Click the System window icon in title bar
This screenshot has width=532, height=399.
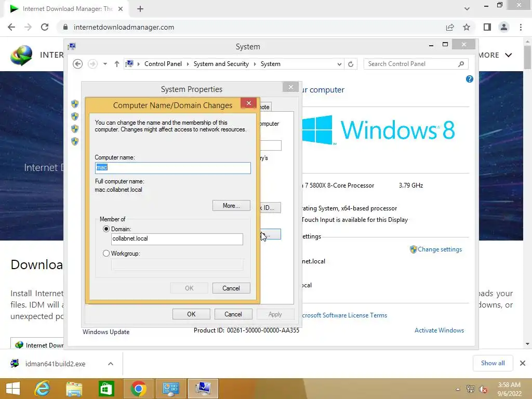coord(72,46)
